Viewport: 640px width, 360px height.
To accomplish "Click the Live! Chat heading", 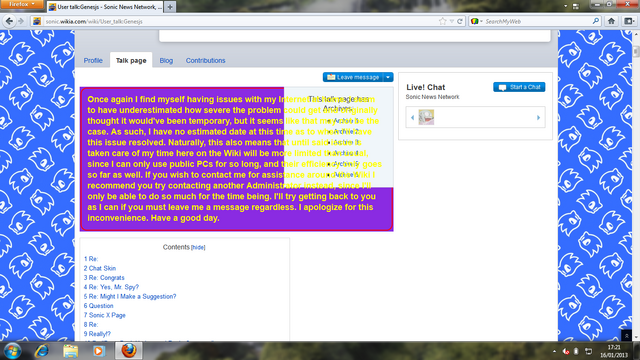I will 425,87.
